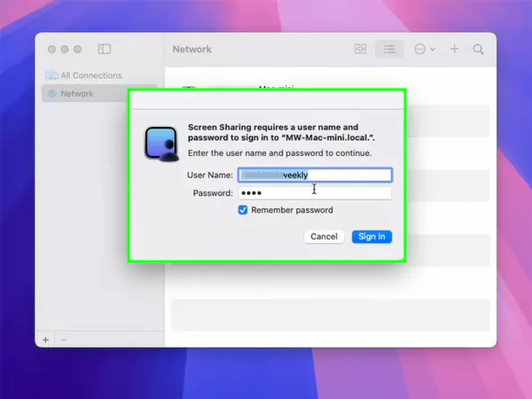532x399 pixels.
Task: Switch to list view icon
Action: pos(389,49)
